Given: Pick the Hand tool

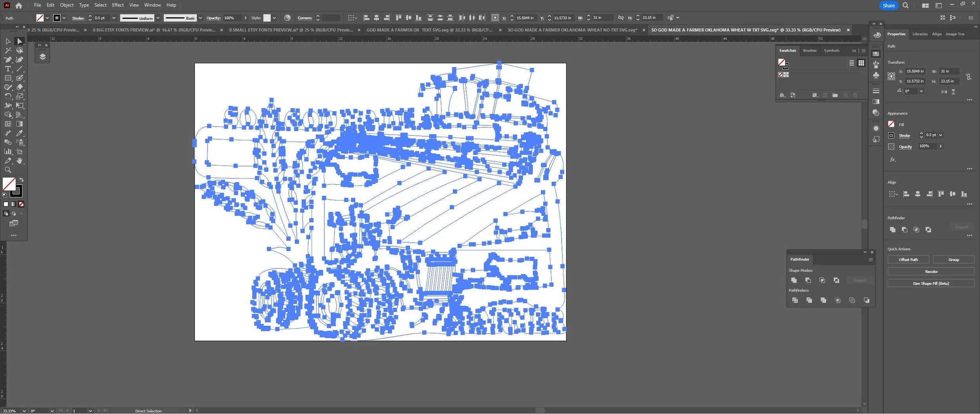Looking at the screenshot, I should pos(20,161).
